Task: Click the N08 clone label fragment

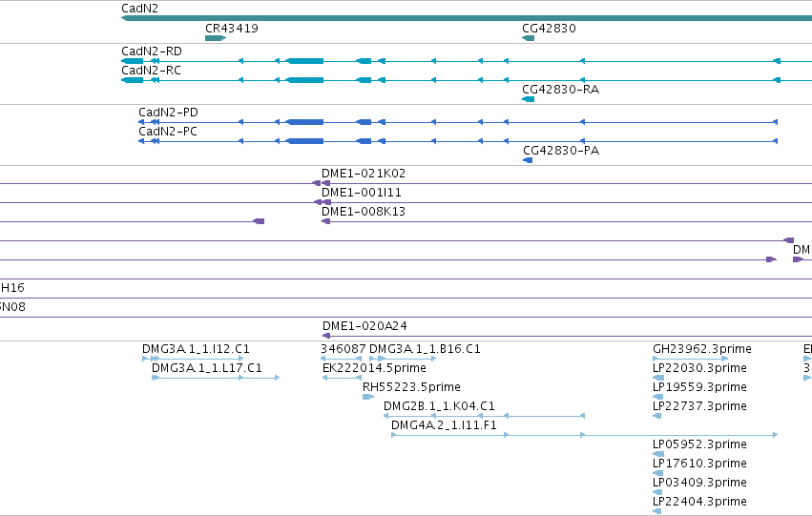Action: click(x=12, y=307)
